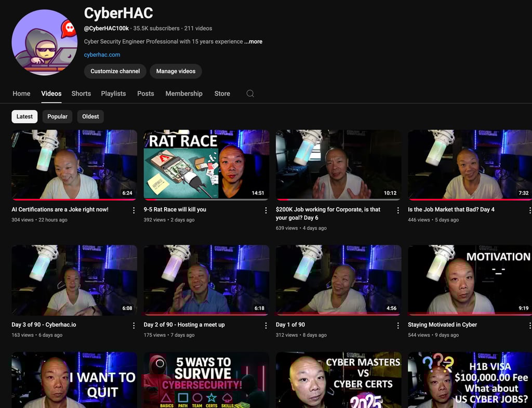Click '304 views • 22 hours ago' text
This screenshot has width=532, height=408.
coord(39,220)
